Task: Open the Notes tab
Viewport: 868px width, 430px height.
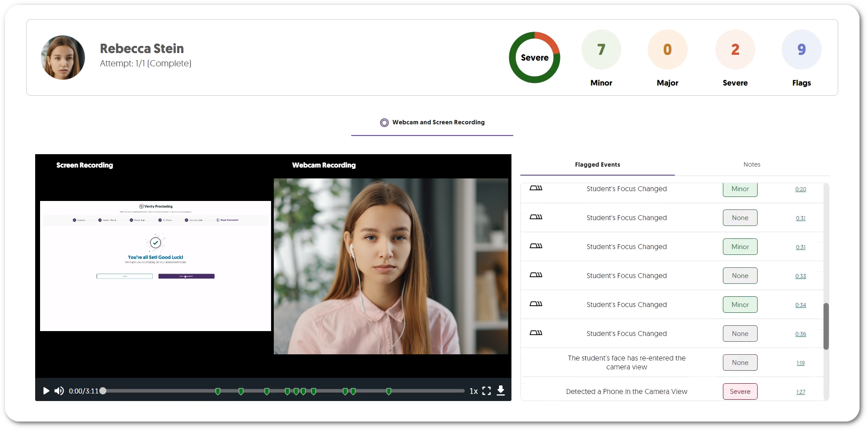Action: click(751, 164)
